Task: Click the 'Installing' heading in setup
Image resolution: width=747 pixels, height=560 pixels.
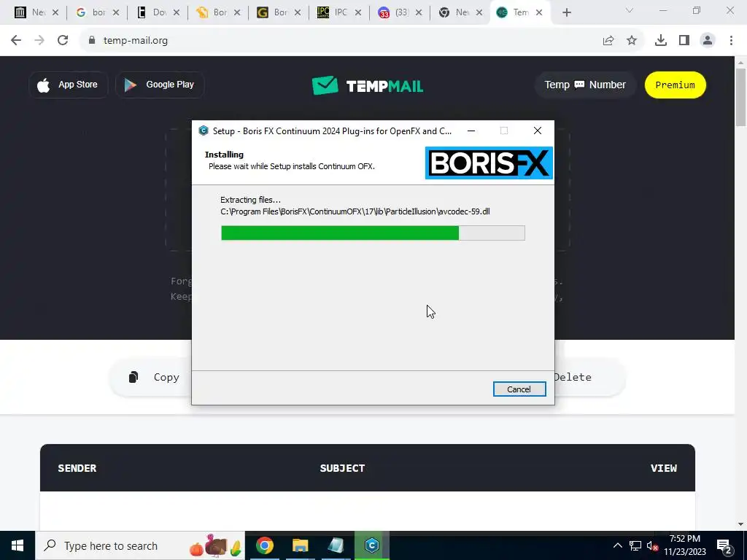Action: [224, 155]
